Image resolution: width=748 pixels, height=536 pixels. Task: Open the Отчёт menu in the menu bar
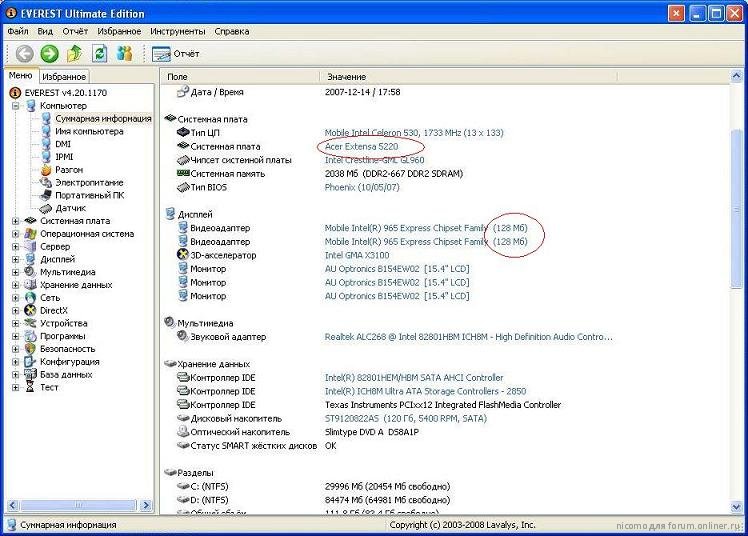(x=75, y=31)
